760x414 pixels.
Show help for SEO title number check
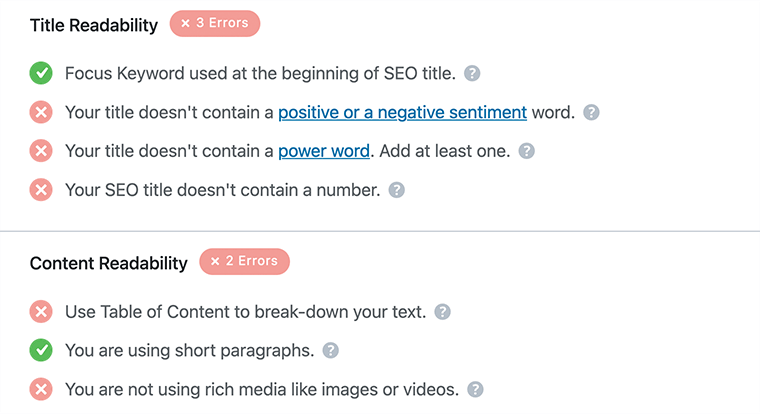click(397, 189)
